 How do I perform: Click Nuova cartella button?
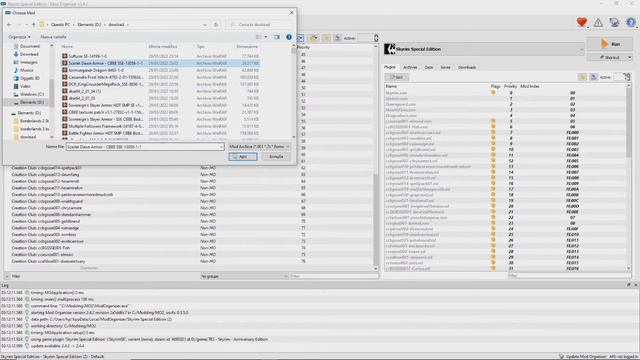[x=53, y=37]
